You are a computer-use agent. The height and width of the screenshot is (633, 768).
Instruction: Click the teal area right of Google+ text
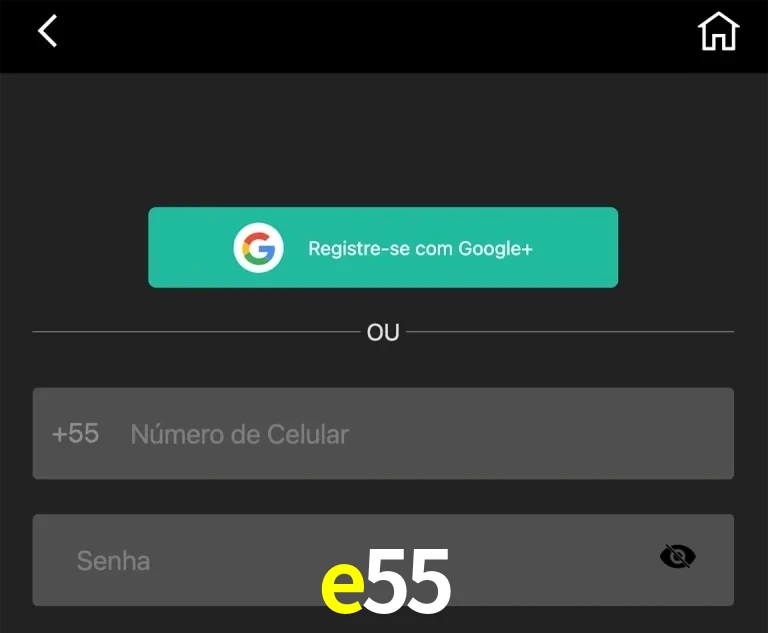[576, 247]
